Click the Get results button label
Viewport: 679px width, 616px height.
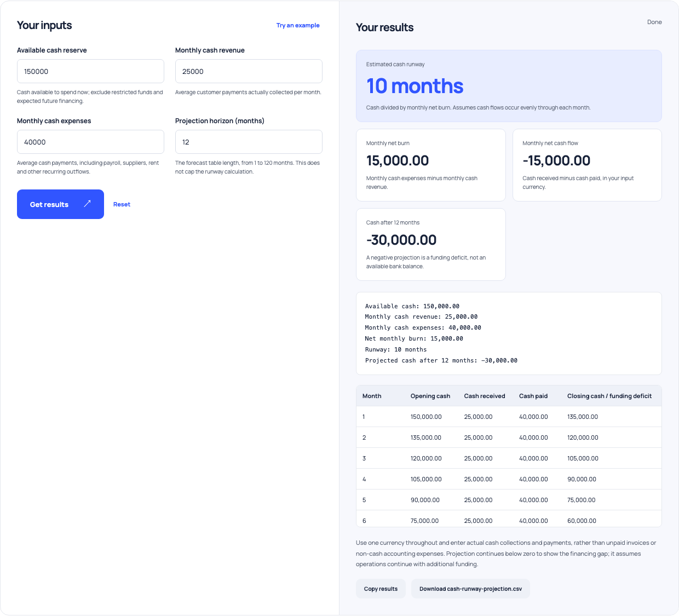[49, 204]
